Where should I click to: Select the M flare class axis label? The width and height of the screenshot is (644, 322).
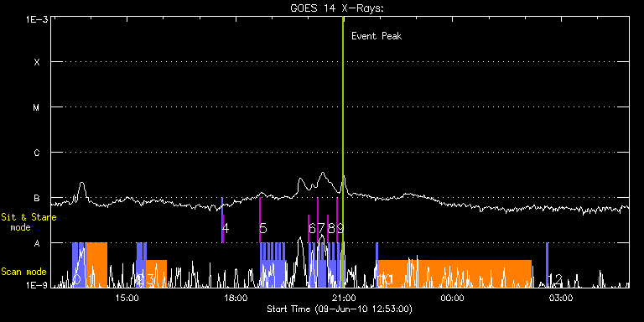pyautogui.click(x=37, y=107)
